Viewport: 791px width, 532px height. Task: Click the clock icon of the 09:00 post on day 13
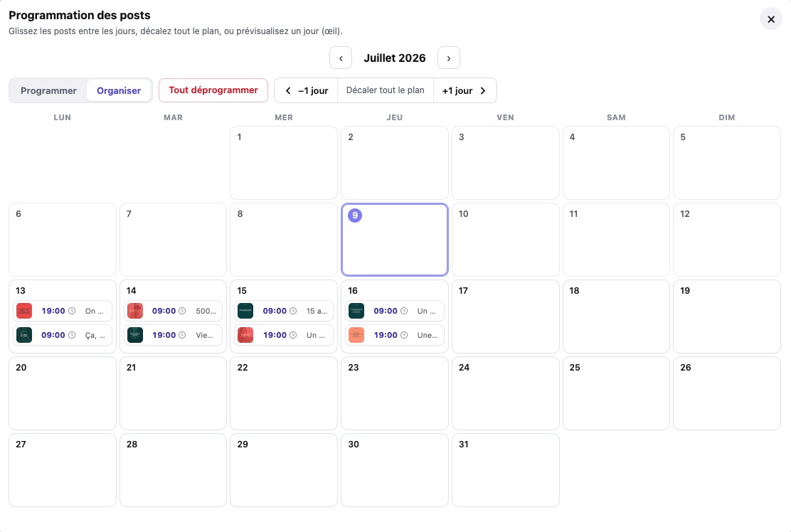click(x=72, y=335)
